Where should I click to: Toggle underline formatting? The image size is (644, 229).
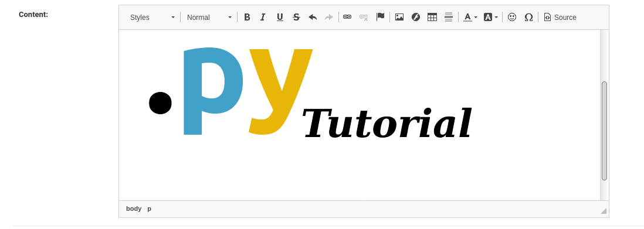coord(280,17)
